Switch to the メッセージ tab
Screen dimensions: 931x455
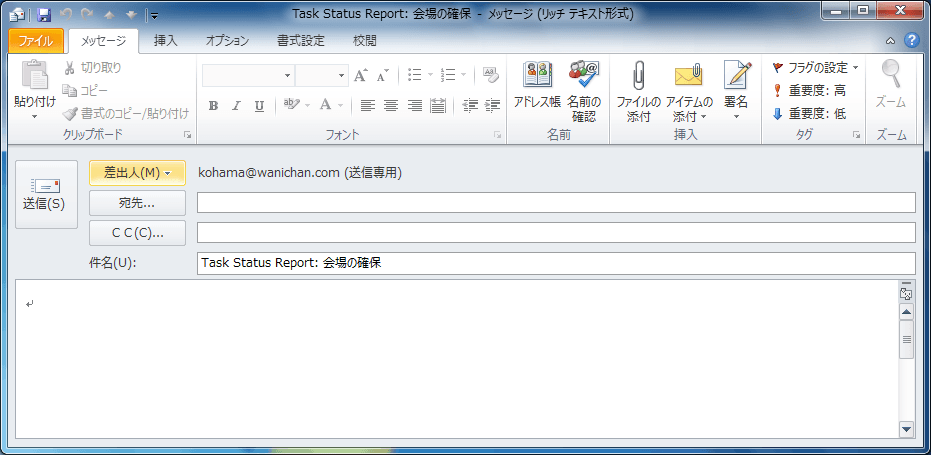tap(103, 41)
